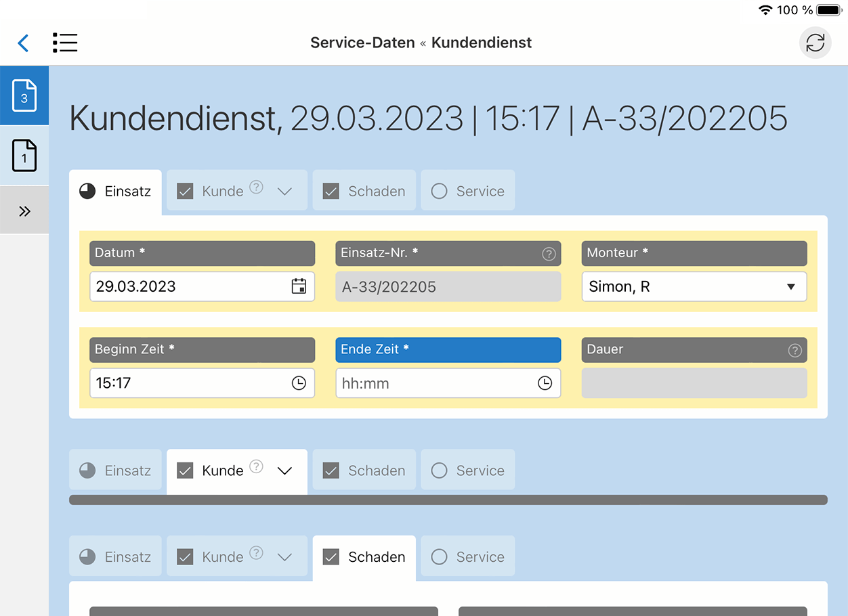This screenshot has height=616, width=848.
Task: Expand Kunde chevron in third tab row
Action: click(285, 557)
